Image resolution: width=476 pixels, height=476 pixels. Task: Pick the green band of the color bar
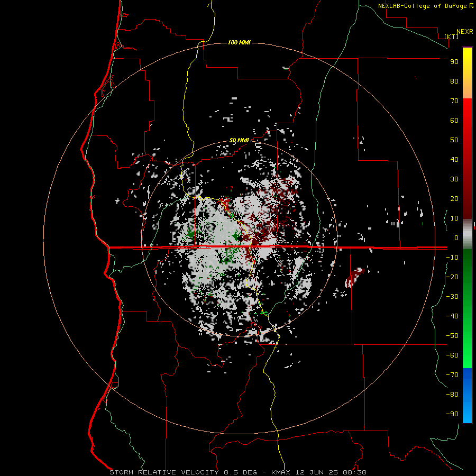[x=467, y=308]
